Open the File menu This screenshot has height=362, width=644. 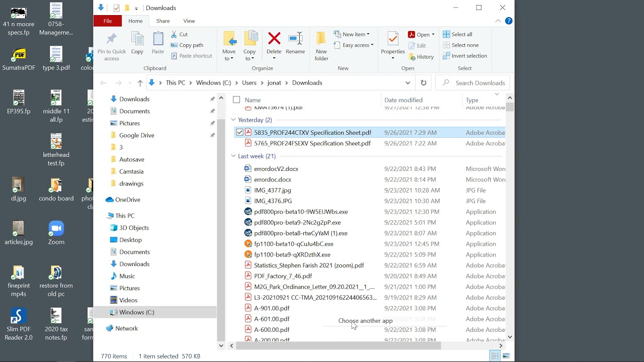pyautogui.click(x=107, y=21)
